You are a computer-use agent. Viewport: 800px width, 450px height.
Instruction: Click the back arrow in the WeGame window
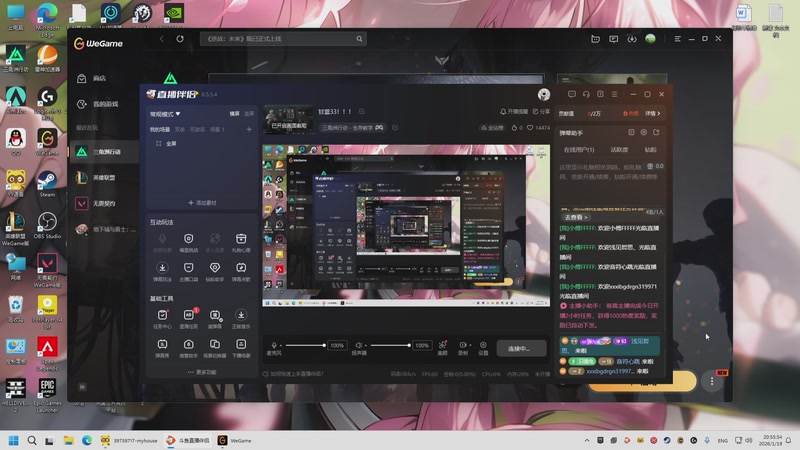click(162, 39)
